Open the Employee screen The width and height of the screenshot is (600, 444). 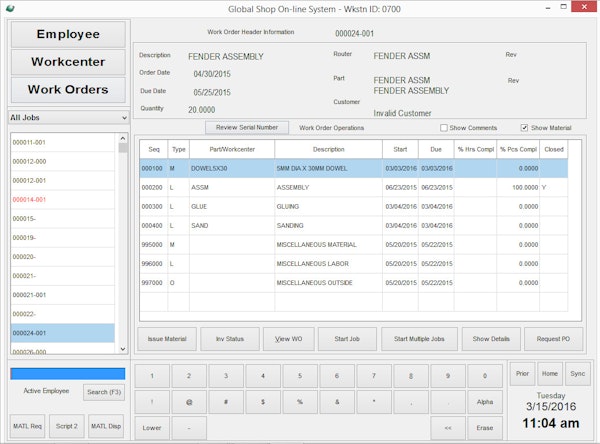pos(68,34)
